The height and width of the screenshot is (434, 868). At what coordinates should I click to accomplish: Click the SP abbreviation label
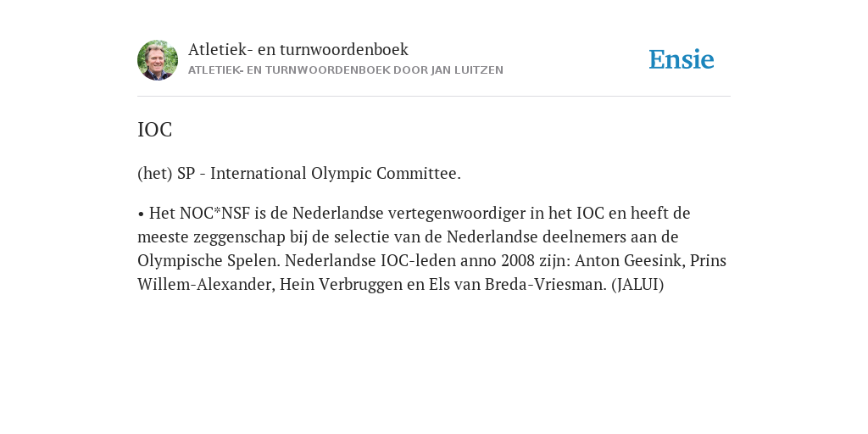(186, 174)
